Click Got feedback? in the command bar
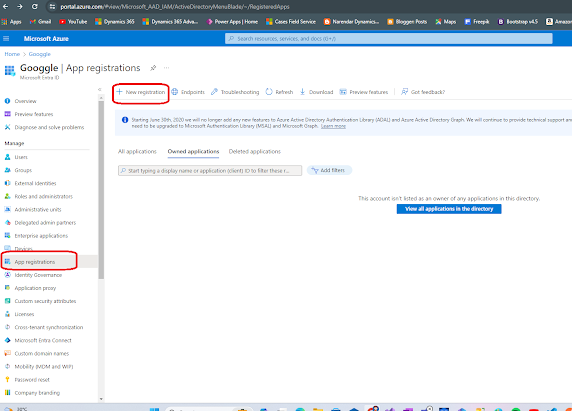This screenshot has height=411, width=572. click(x=423, y=92)
